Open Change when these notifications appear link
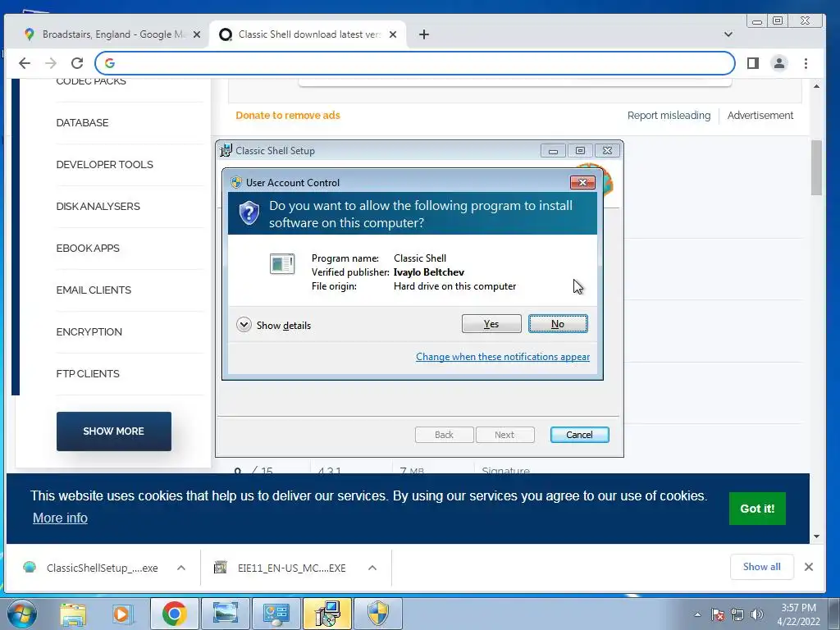The image size is (840, 630). [503, 357]
